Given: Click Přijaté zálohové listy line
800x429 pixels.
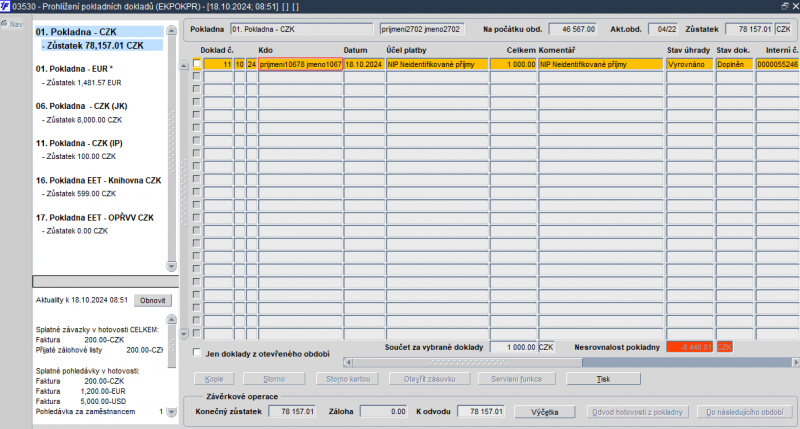Looking at the screenshot, I should click(x=99, y=350).
